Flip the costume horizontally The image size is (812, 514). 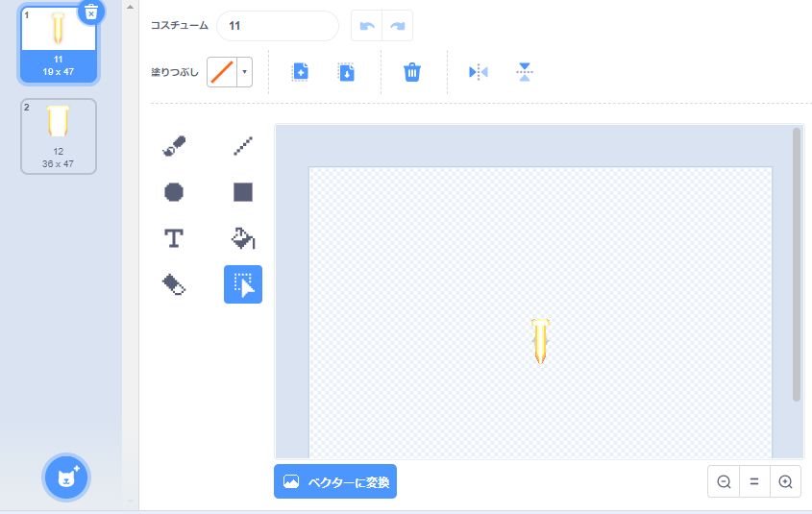coord(478,72)
